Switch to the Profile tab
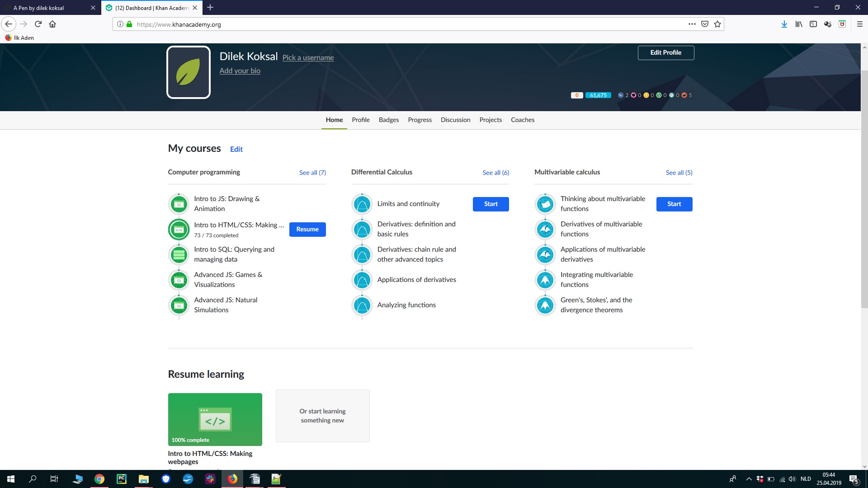Screen dimensions: 868x488 (x=361, y=120)
